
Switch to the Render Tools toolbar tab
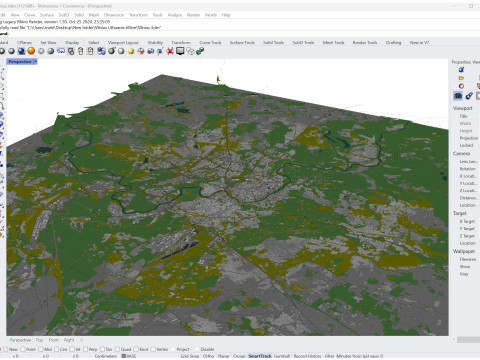pyautogui.click(x=365, y=42)
